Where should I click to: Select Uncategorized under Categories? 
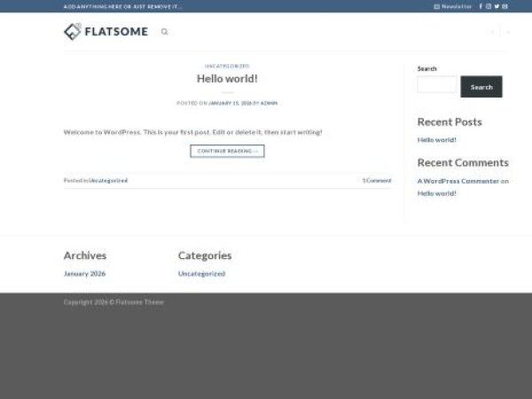(201, 274)
